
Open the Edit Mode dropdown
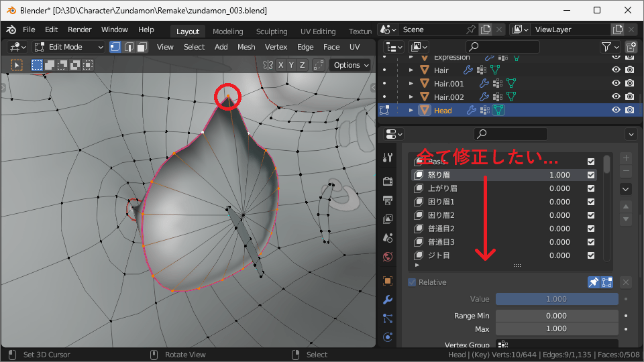coord(68,47)
